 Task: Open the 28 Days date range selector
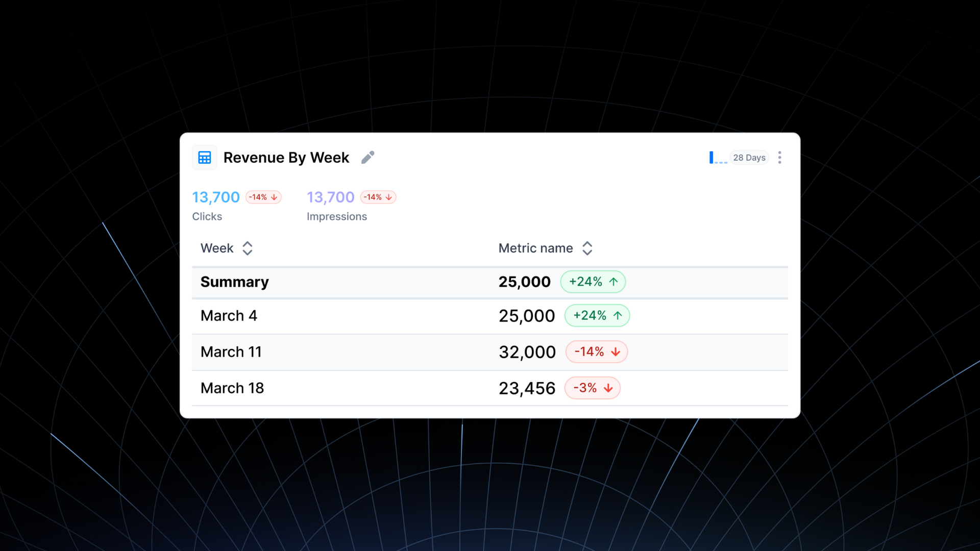(x=749, y=158)
